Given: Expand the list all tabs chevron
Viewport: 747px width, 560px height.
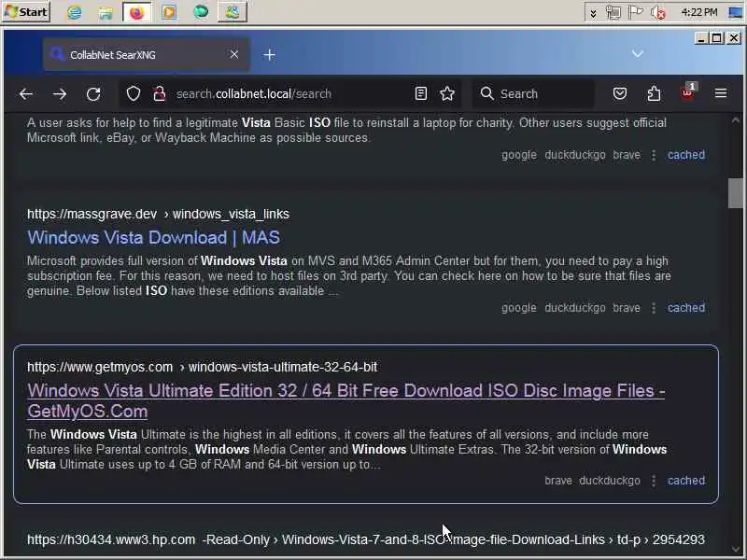Looking at the screenshot, I should pos(638,54).
